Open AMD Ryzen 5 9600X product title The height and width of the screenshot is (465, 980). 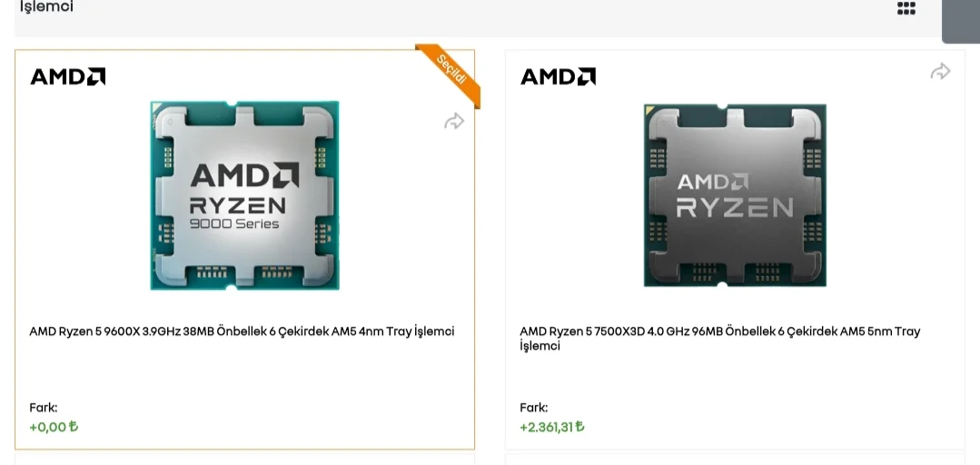pyautogui.click(x=242, y=331)
